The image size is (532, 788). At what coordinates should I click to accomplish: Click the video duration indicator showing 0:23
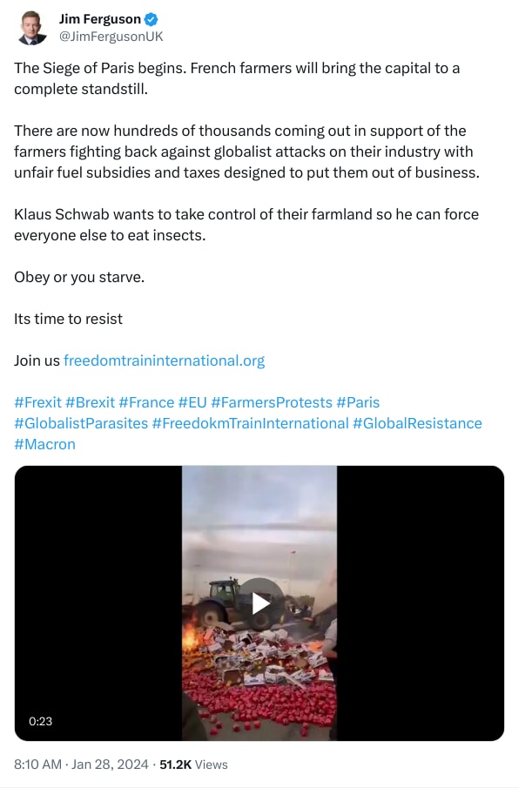[40, 721]
